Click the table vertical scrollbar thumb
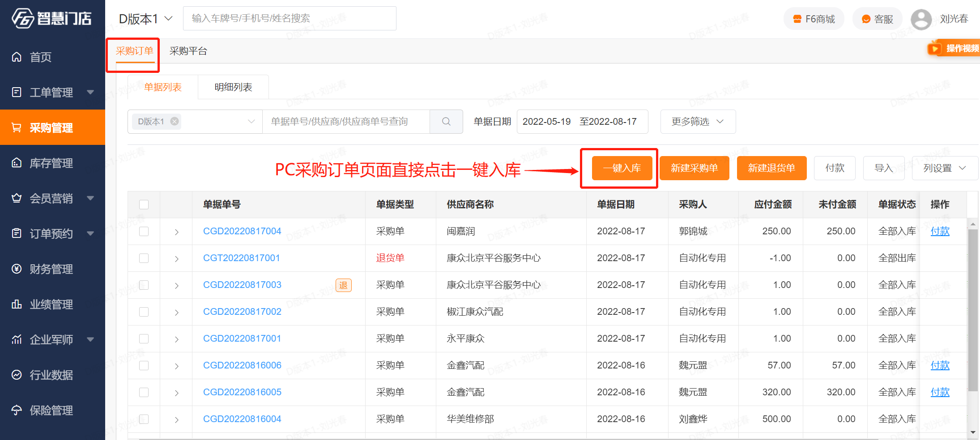Viewport: 980px width, 440px height. [x=973, y=310]
